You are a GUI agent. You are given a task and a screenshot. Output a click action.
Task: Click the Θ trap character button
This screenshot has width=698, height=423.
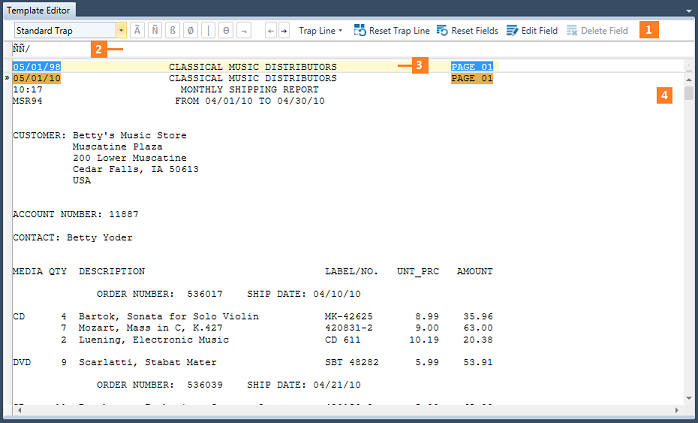pyautogui.click(x=226, y=31)
